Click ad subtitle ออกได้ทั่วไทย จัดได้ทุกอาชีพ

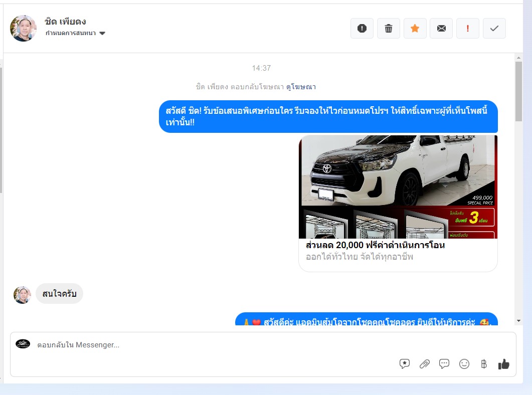tap(360, 257)
